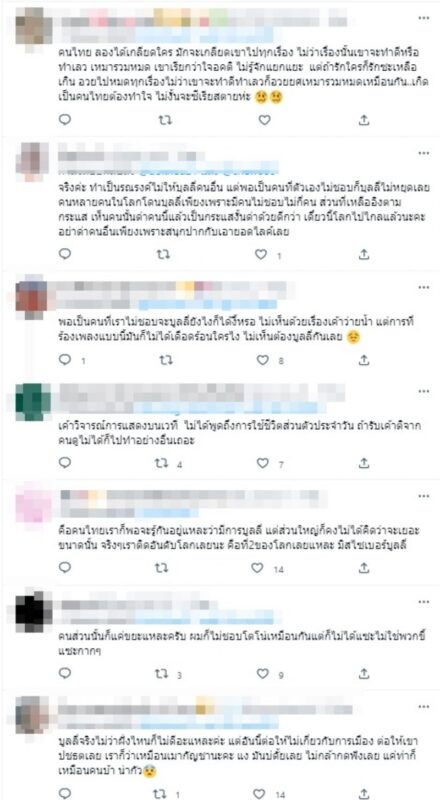Open three-dot menu on pink avatar tweet
This screenshot has width=440, height=800.
pyautogui.click(x=424, y=496)
